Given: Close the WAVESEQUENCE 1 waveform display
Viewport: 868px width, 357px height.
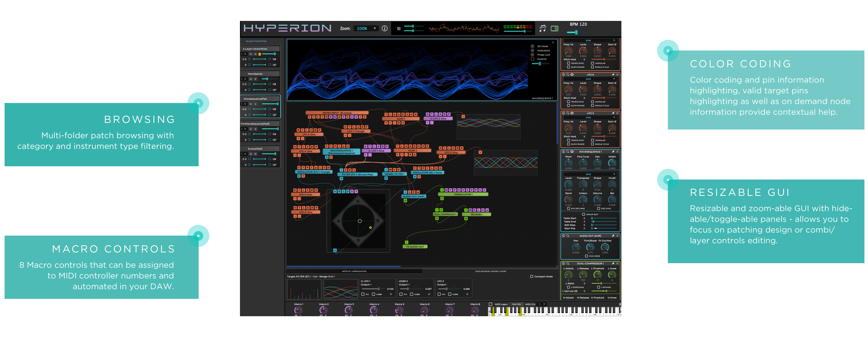Looking at the screenshot, I should (x=553, y=42).
